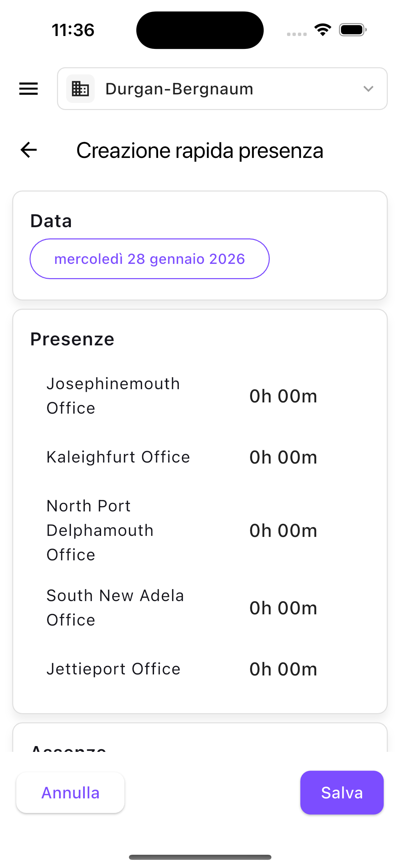Screen dimensions: 400x868
Task: Open the date picker for mercoledì 28 gennaio 2026
Action: tap(150, 259)
